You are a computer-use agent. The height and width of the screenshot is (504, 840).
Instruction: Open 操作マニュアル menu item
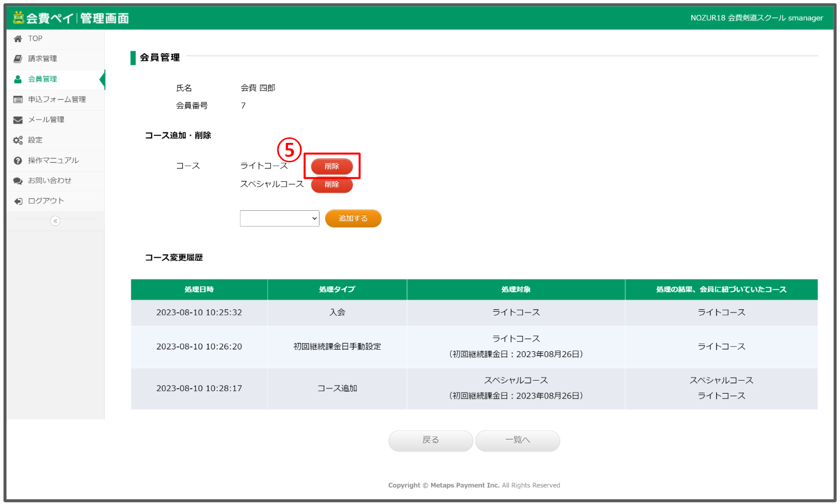pos(53,161)
